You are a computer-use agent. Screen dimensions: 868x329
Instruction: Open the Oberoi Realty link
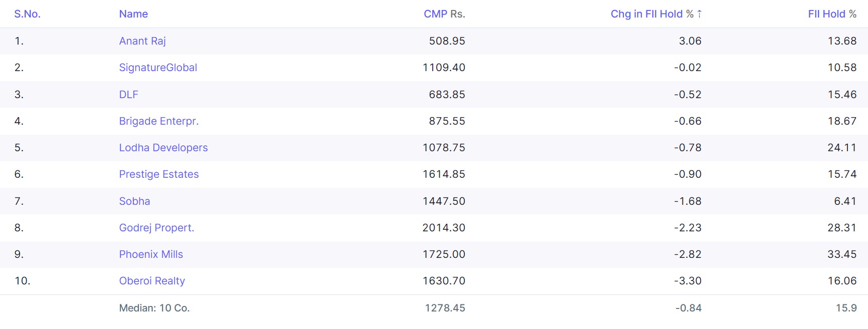coord(152,281)
